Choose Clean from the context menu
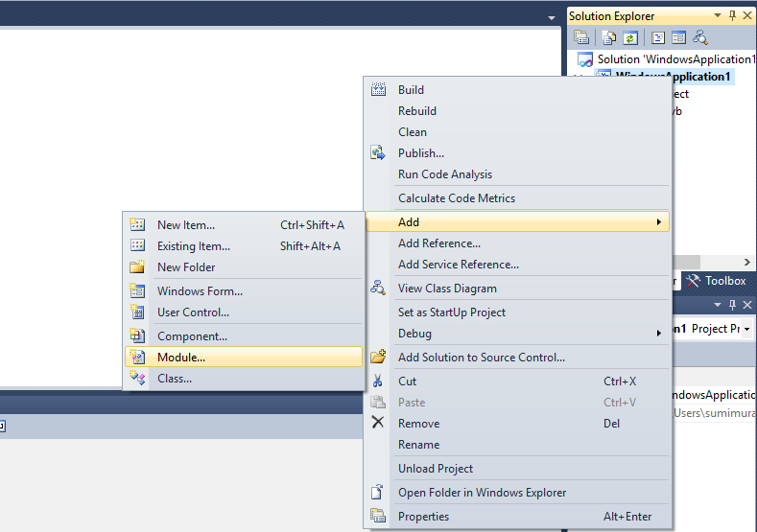Viewport: 757px width, 532px height. tap(517, 131)
